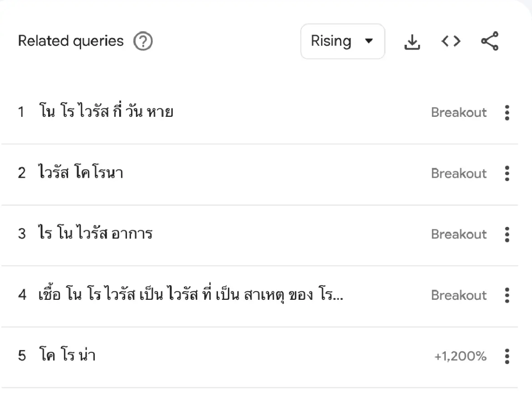
Task: Download the related queries CSV
Action: pyautogui.click(x=412, y=41)
